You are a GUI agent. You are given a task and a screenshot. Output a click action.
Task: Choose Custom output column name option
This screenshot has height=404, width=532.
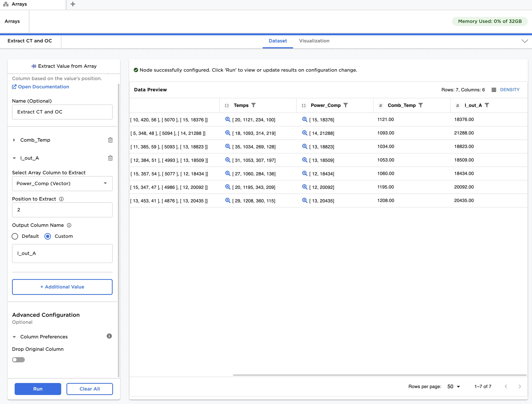48,236
